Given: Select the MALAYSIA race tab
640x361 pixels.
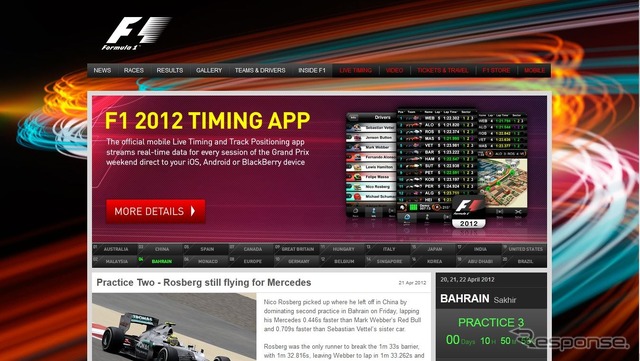Looking at the screenshot, I should (x=116, y=261).
